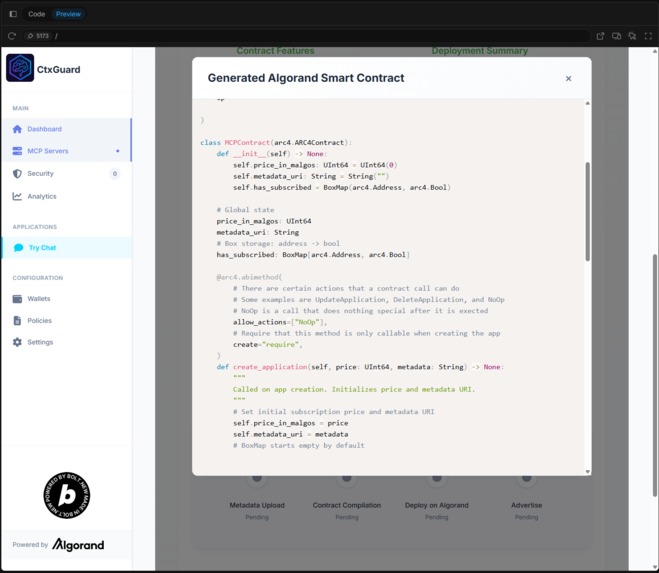Open the Security section
Image resolution: width=659 pixels, height=573 pixels.
66,174
